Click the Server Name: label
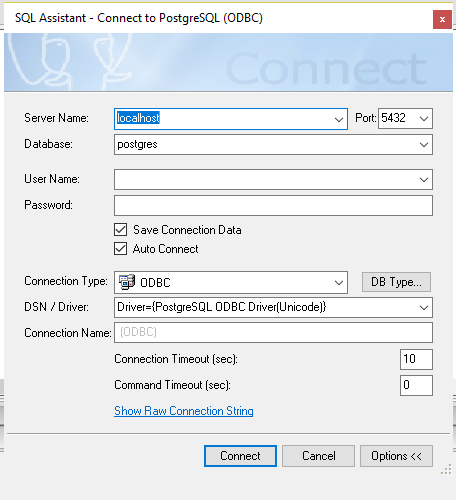The height and width of the screenshot is (500, 456). pyautogui.click(x=56, y=118)
